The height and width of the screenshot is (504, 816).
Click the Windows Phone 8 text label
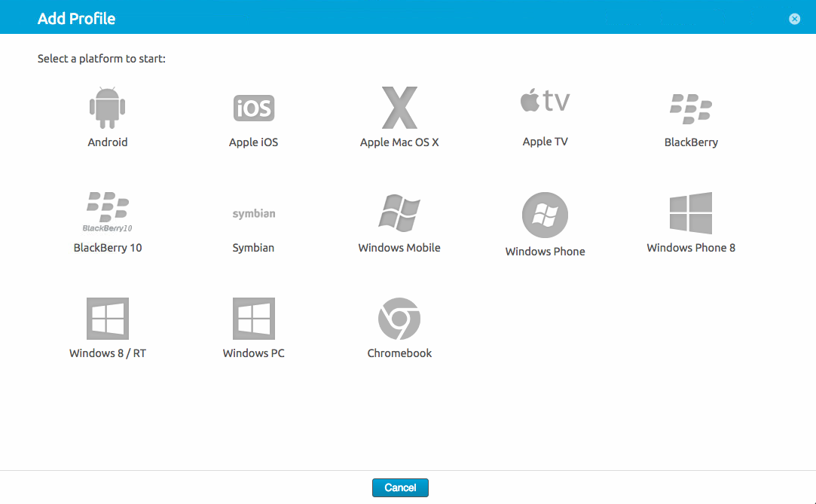(x=691, y=248)
